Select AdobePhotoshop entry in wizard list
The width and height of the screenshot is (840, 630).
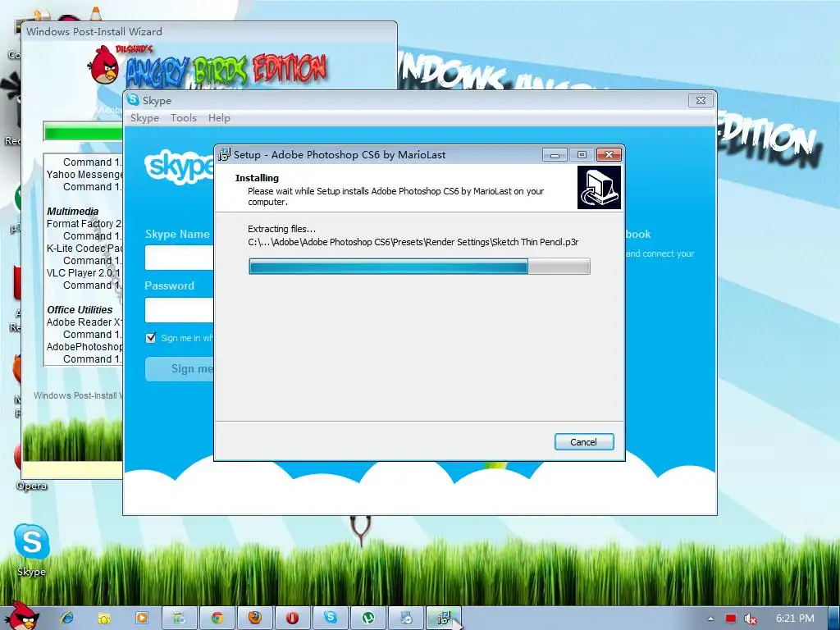coord(84,347)
